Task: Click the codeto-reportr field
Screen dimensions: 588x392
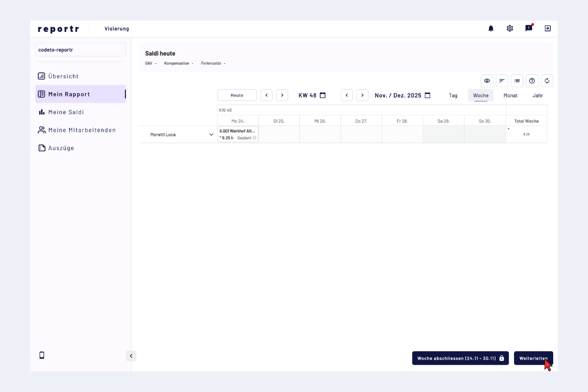Action: pyautogui.click(x=80, y=49)
